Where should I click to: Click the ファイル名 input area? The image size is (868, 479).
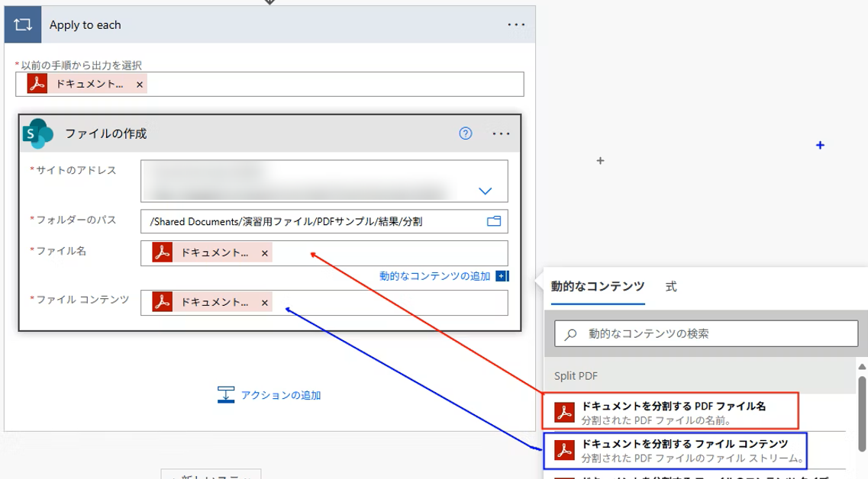coord(324,253)
